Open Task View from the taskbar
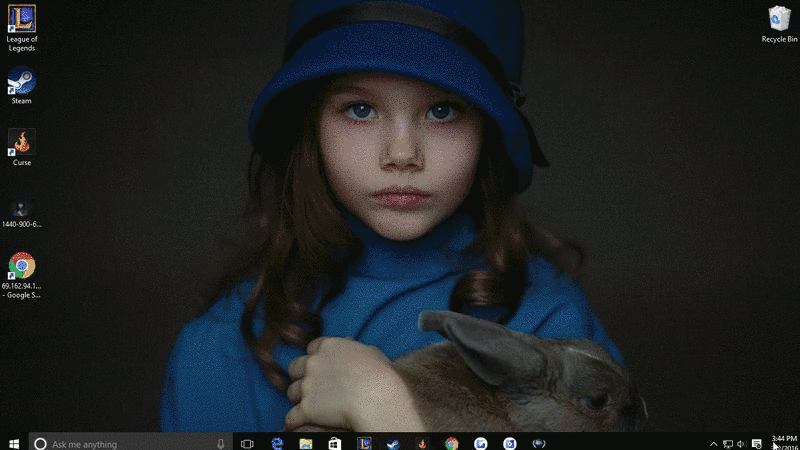800x450 pixels. [247, 444]
